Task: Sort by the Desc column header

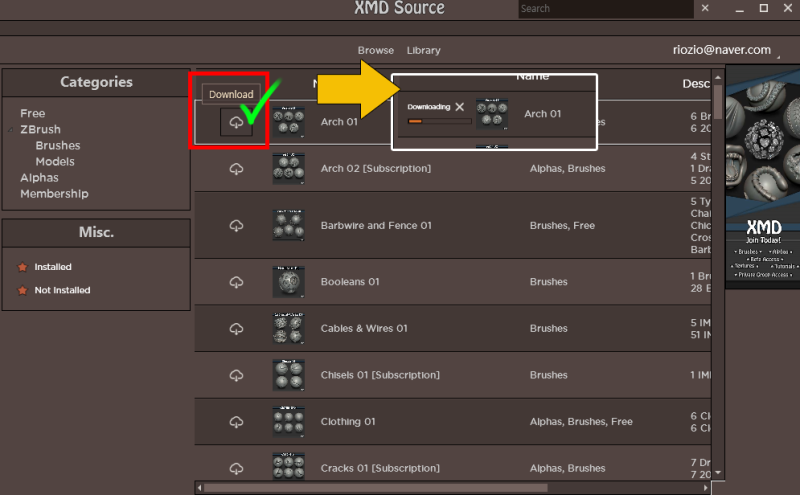Action: click(696, 84)
